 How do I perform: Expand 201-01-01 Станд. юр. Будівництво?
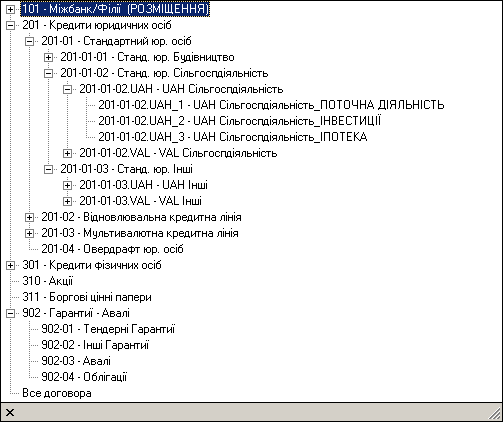point(48,58)
